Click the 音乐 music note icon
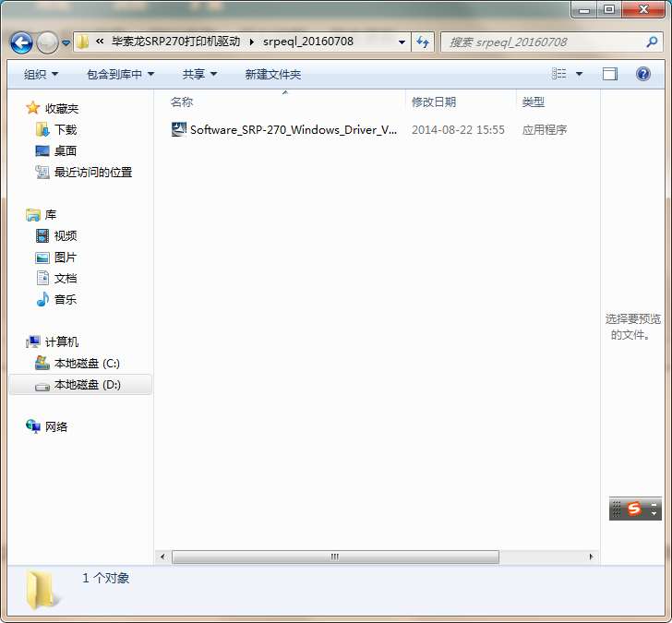This screenshot has width=672, height=623. pyautogui.click(x=42, y=299)
